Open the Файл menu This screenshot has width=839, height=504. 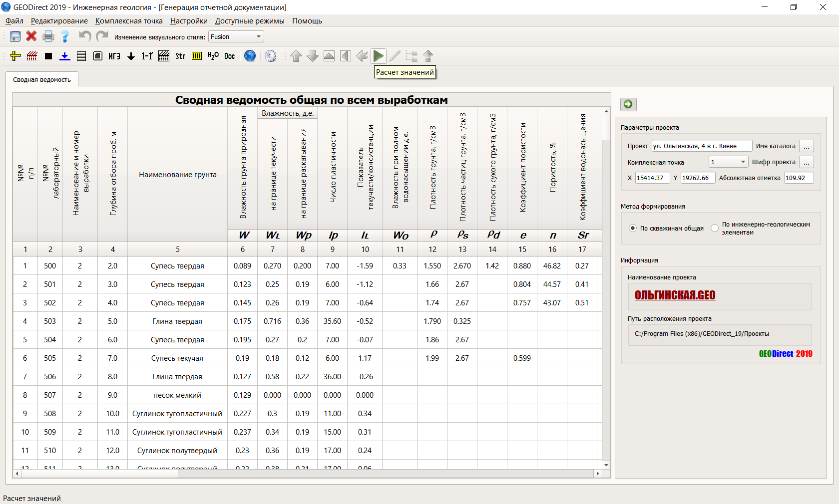click(x=14, y=21)
